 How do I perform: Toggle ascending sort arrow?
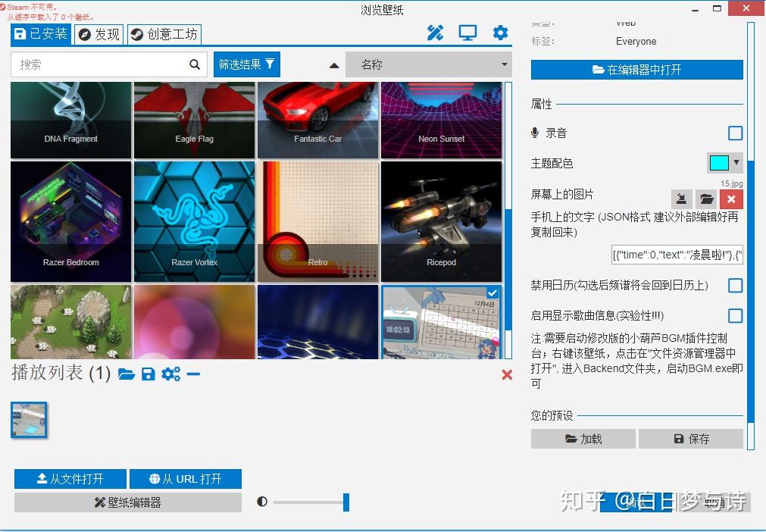(334, 65)
